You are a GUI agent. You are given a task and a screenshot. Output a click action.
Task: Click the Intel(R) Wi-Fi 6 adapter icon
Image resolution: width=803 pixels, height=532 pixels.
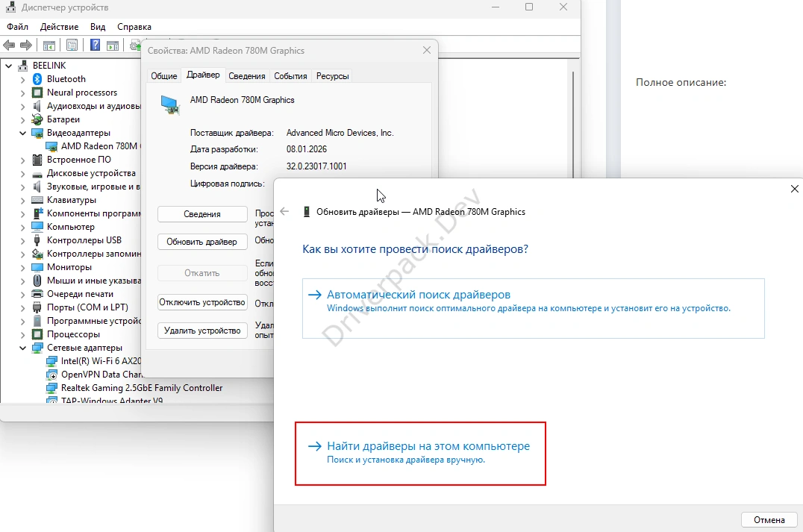pos(51,361)
